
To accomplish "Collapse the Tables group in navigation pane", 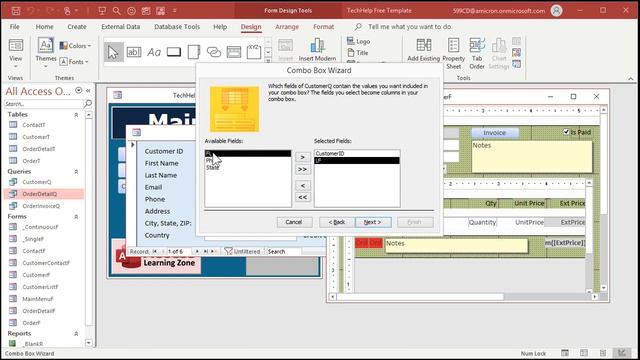I will (x=76, y=115).
